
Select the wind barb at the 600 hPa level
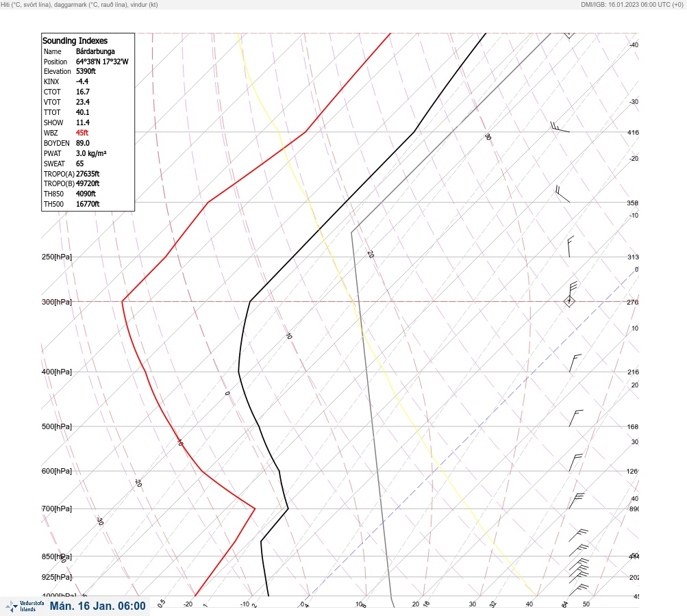point(575,463)
